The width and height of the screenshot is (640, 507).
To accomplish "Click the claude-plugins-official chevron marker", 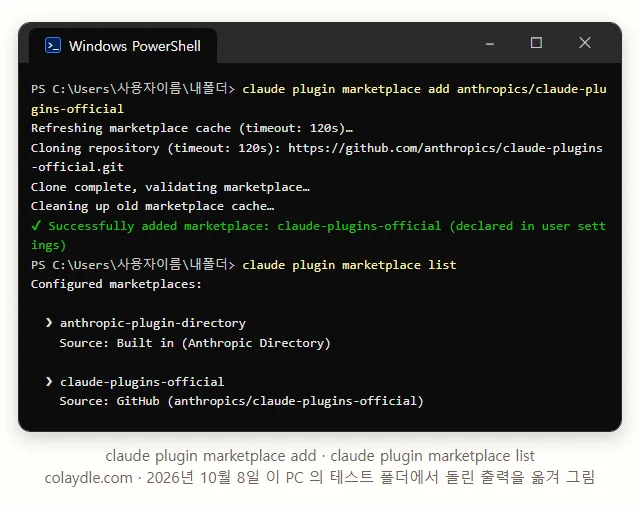I will tap(49, 382).
